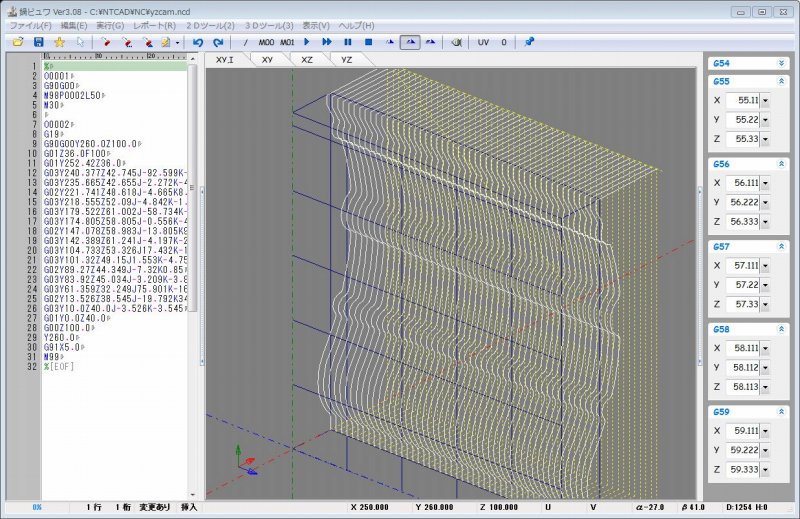The height and width of the screenshot is (519, 800).
Task: Collapse the G56 offset panel
Action: click(781, 164)
